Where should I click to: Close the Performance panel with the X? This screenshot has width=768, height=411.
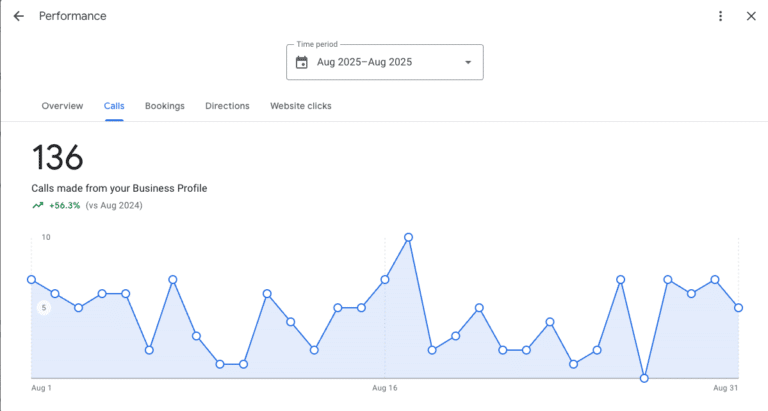pyautogui.click(x=751, y=16)
